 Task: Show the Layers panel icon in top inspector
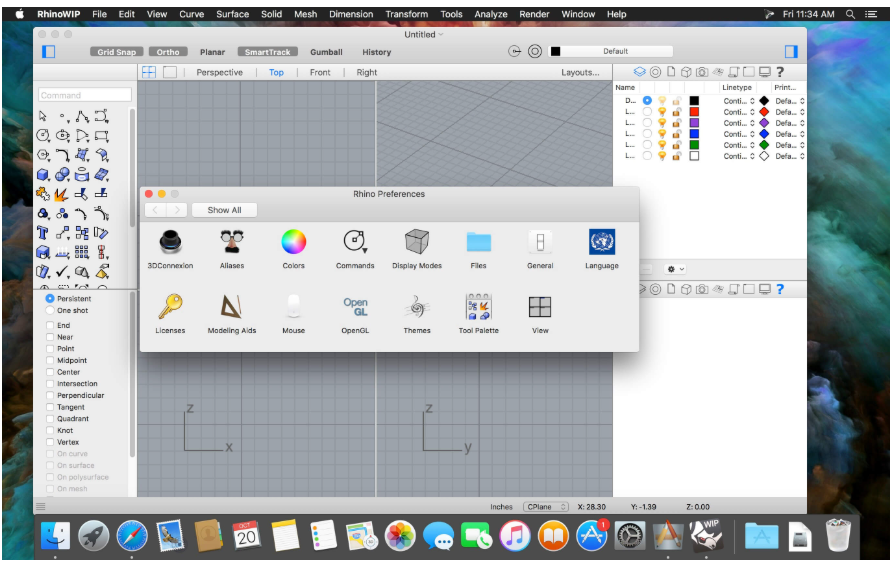(640, 72)
